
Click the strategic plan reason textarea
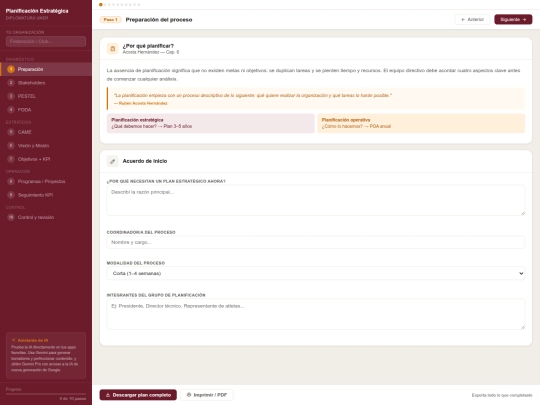[x=316, y=200]
